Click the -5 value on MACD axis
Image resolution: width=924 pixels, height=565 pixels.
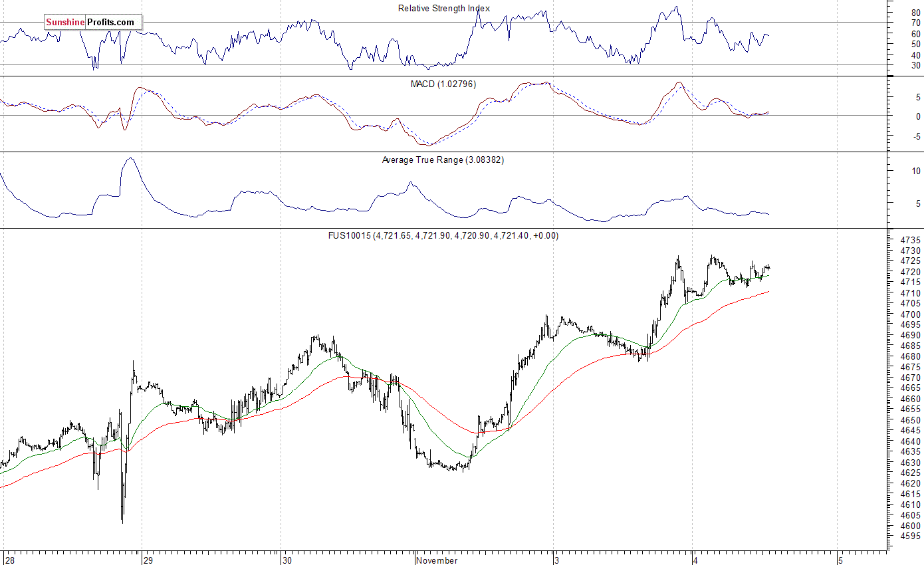click(x=917, y=136)
